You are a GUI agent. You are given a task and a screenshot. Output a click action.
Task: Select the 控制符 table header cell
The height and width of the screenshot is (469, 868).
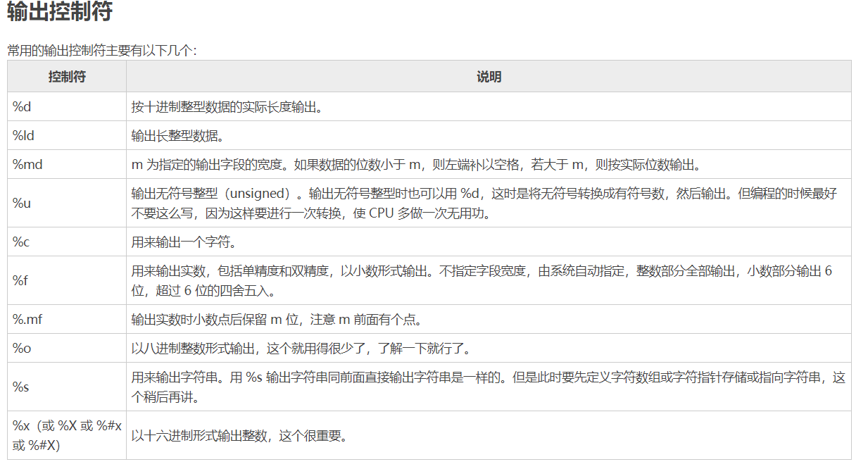pos(66,77)
